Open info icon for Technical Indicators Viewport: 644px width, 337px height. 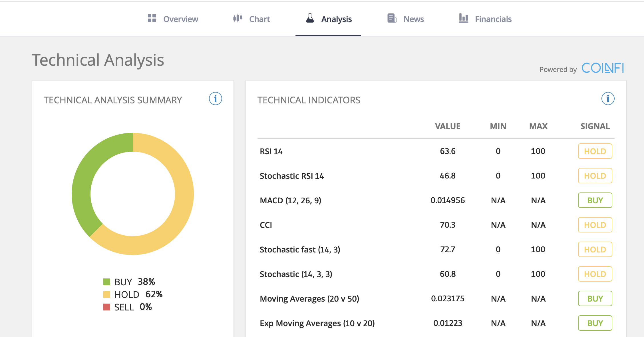click(x=608, y=99)
